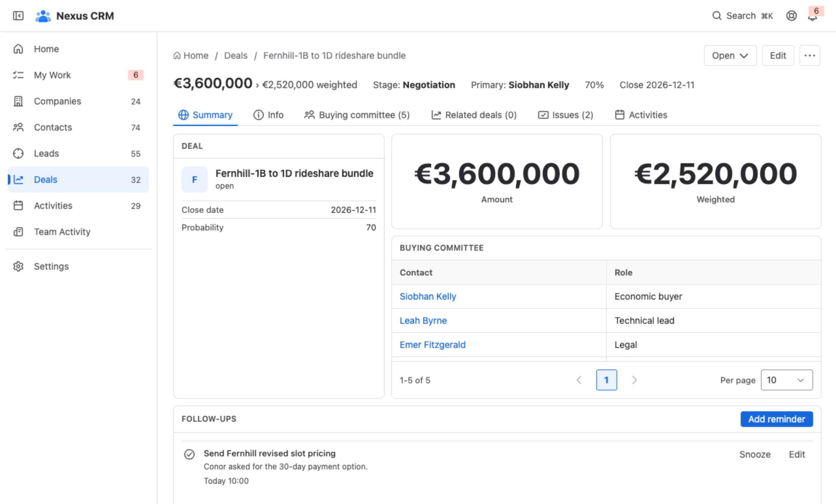
Task: Click the Companies building icon
Action: tap(18, 101)
